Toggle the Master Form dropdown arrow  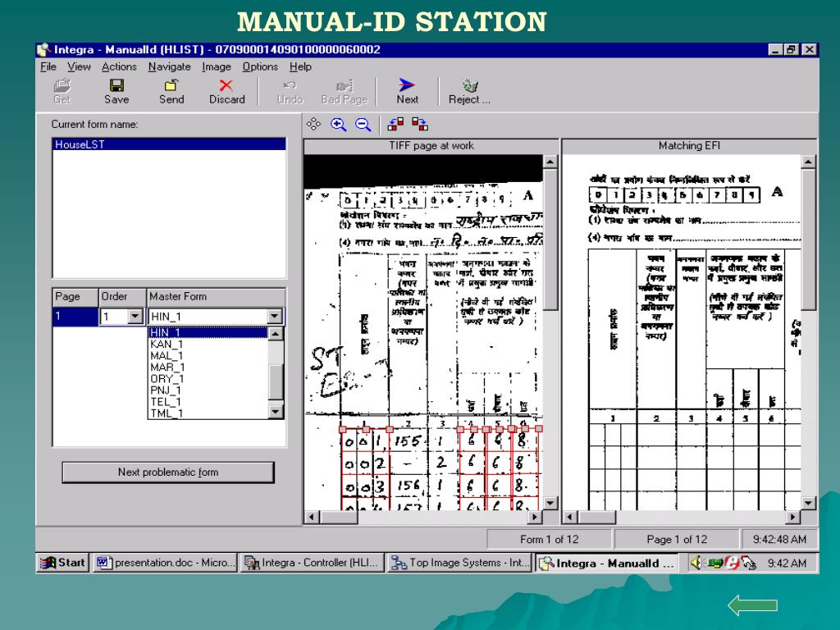(275, 316)
